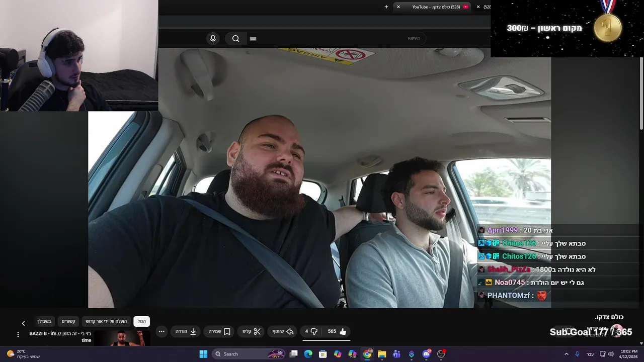
Task: Select the בשבילך filter chip
Action: click(x=44, y=321)
